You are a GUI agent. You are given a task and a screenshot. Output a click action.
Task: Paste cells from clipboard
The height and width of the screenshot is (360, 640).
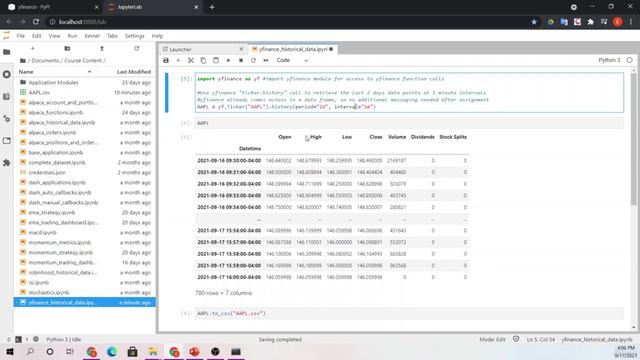point(216,60)
